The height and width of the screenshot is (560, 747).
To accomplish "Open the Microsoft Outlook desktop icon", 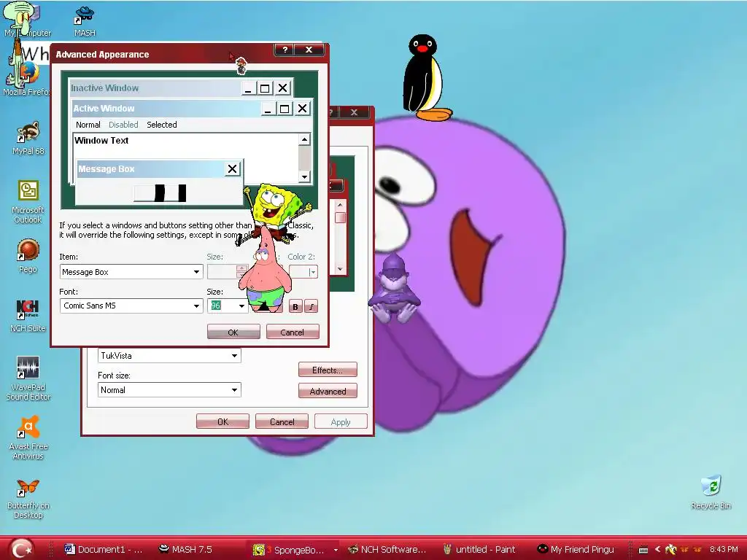I will click(x=28, y=201).
